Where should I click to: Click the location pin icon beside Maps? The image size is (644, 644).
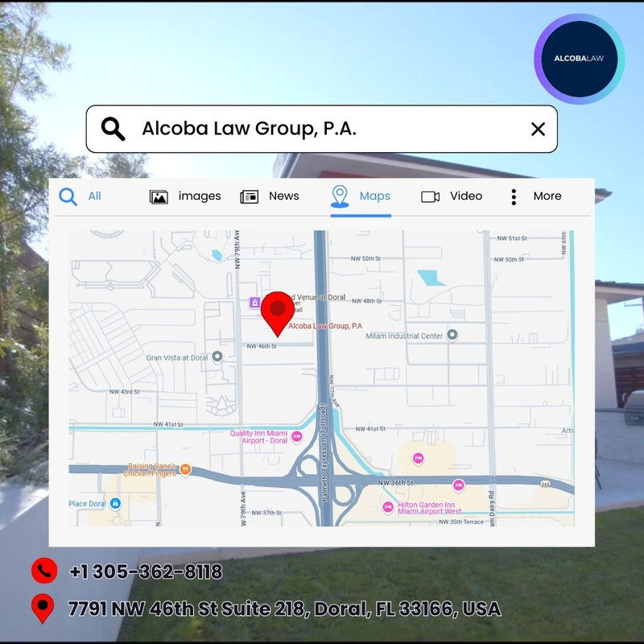(x=340, y=196)
